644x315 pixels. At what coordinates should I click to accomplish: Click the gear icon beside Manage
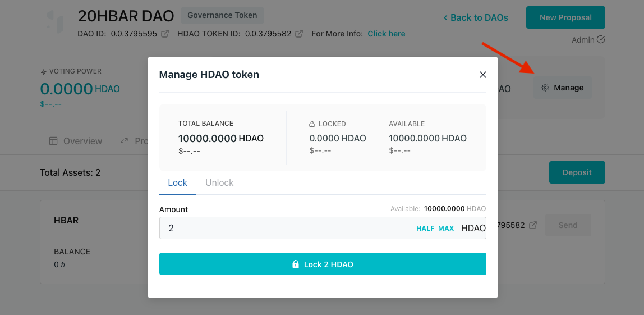(545, 88)
